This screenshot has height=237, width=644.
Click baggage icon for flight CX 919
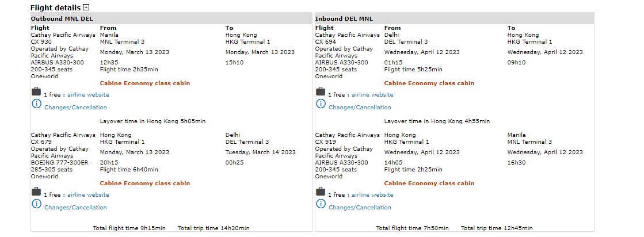321,192
